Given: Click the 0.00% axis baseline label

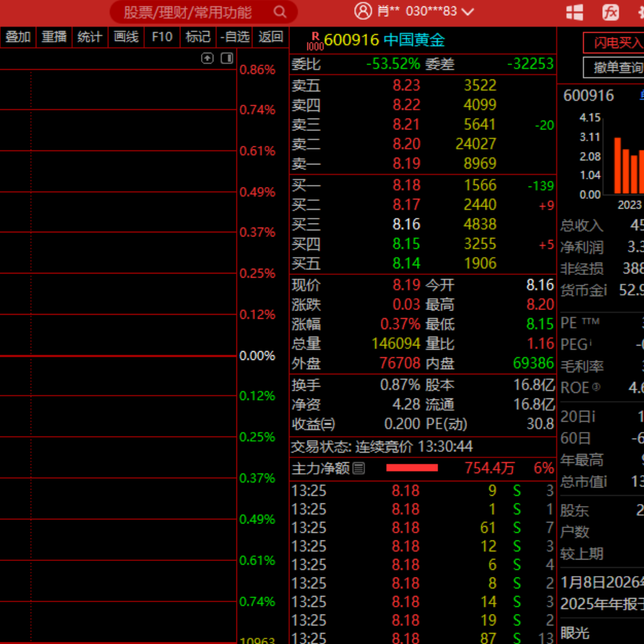Looking at the screenshot, I should [257, 356].
